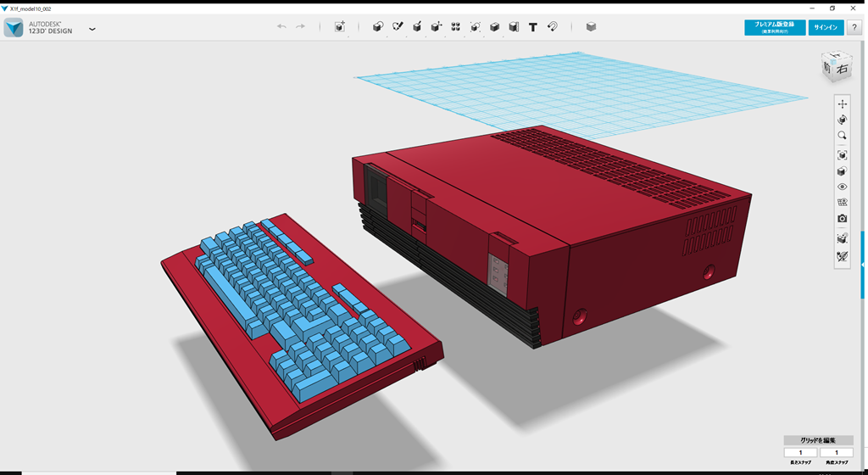Click the Construct tool icon
The height and width of the screenshot is (475, 868).
point(417,27)
